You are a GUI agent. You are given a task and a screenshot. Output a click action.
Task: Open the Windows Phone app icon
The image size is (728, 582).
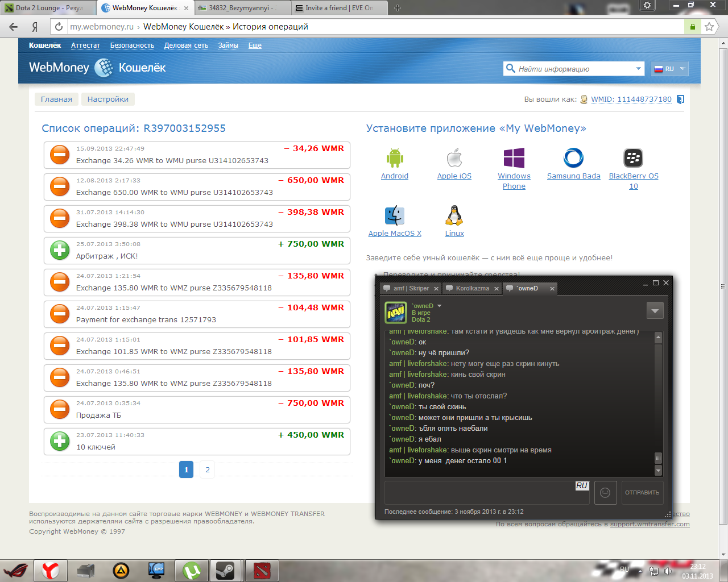tap(514, 158)
